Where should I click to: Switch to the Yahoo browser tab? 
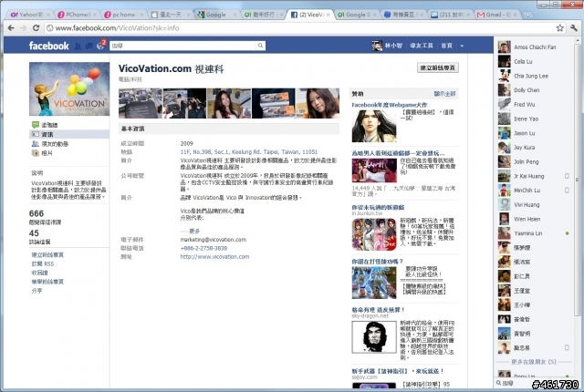[29, 15]
